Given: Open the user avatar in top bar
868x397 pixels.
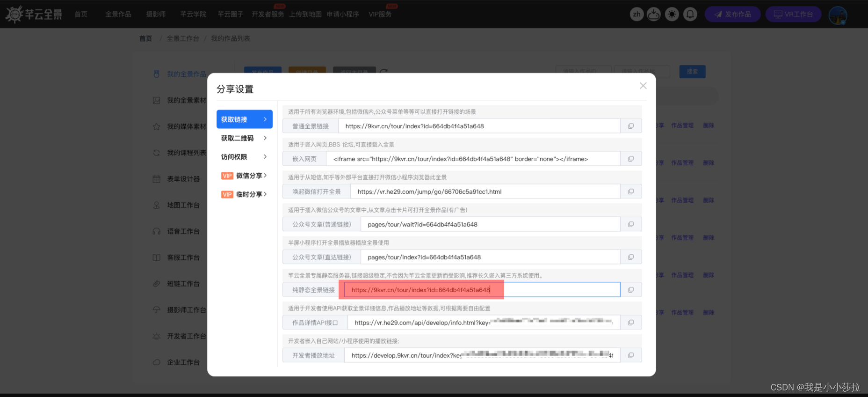Looking at the screenshot, I should click(x=838, y=15).
